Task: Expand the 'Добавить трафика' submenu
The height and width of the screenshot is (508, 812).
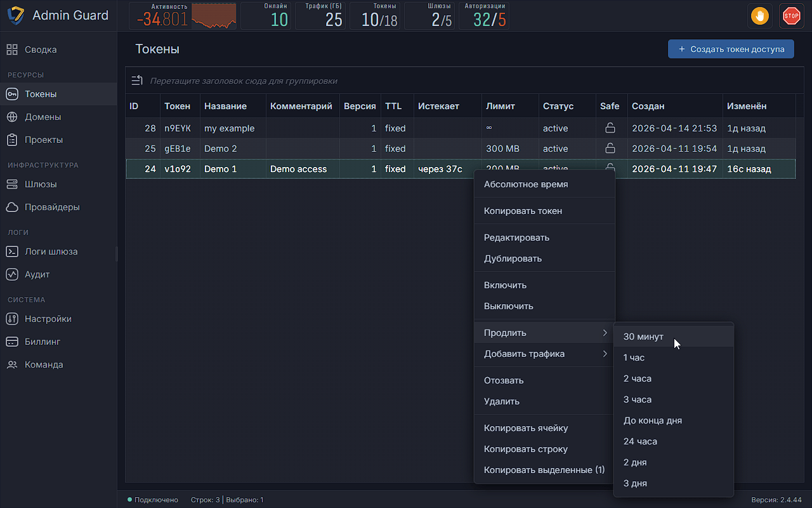Action: click(544, 354)
